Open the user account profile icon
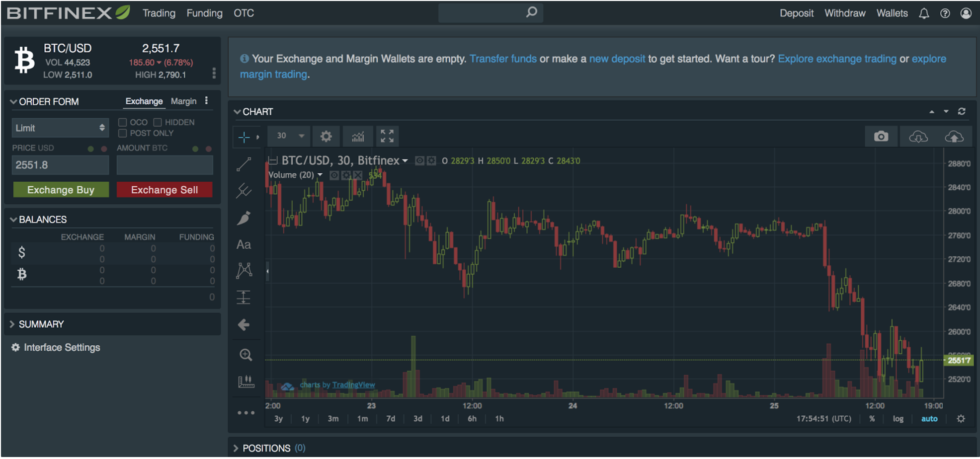The height and width of the screenshot is (459, 980). 966,13
